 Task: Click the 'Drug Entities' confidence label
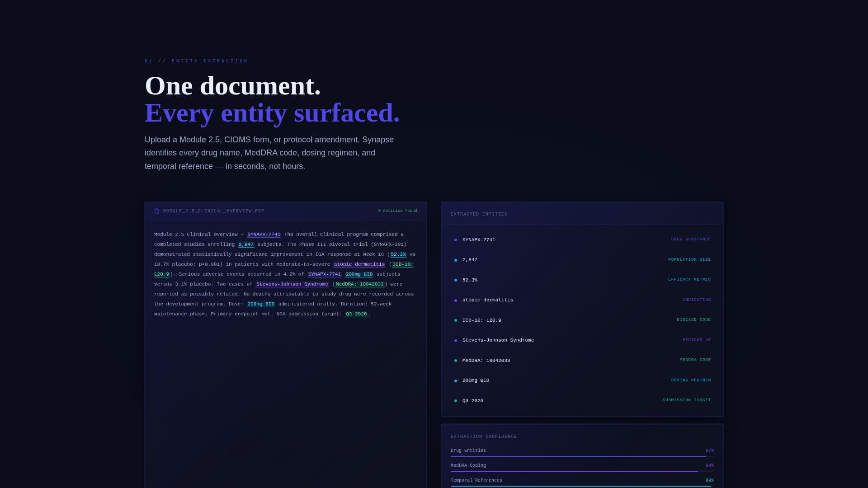point(468,450)
